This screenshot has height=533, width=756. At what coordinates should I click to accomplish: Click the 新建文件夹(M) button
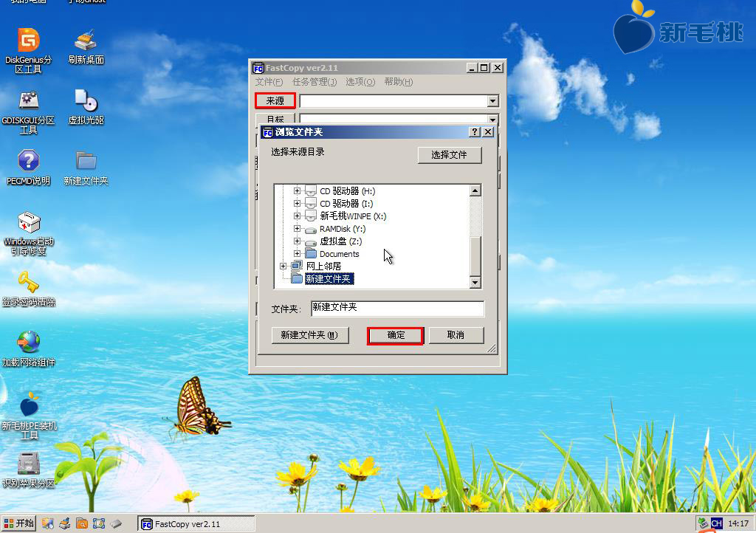pyautogui.click(x=309, y=335)
